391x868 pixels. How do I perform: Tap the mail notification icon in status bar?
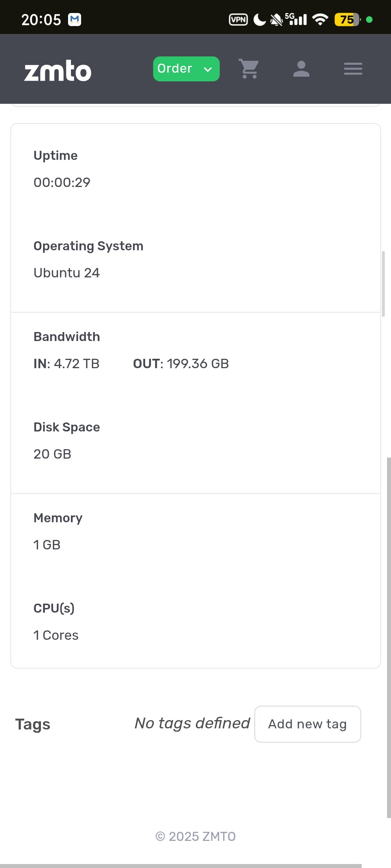(x=75, y=20)
